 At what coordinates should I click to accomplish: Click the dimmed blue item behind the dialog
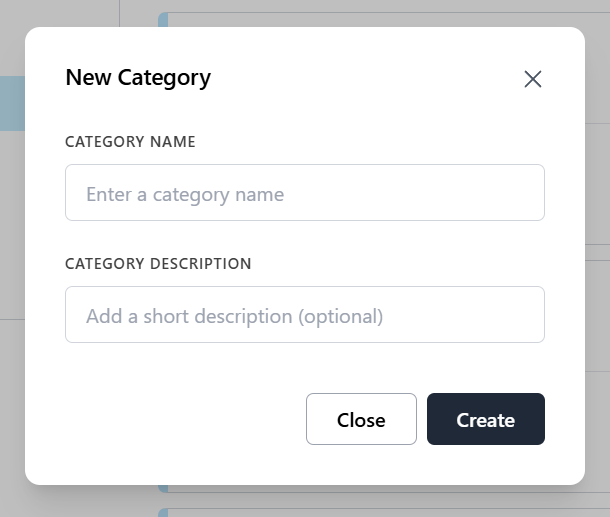(x=11, y=104)
